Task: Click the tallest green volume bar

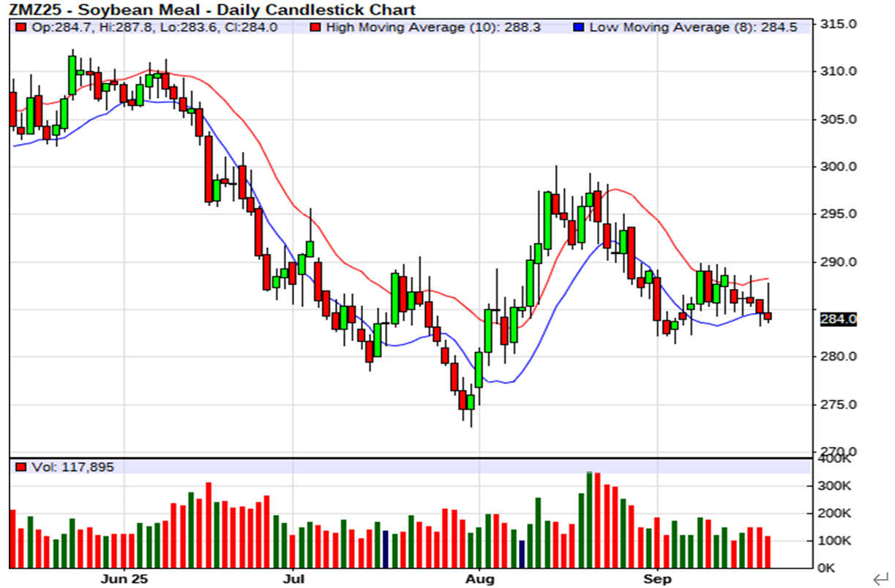Action: (x=590, y=520)
